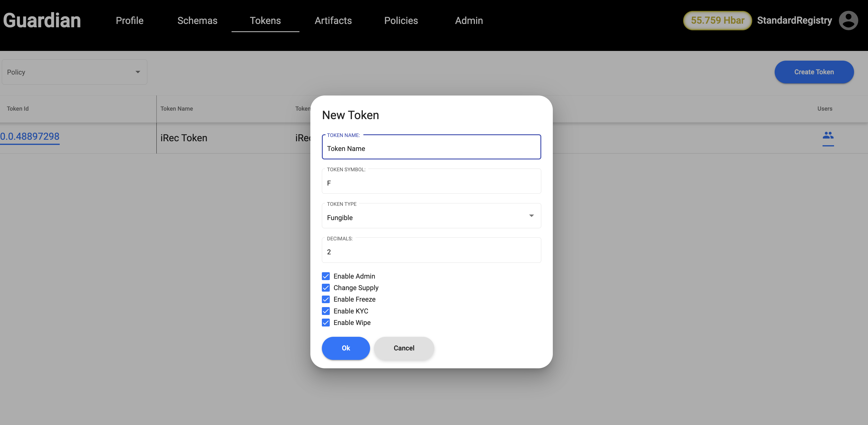Disable the Enable Freeze checkbox

point(326,299)
